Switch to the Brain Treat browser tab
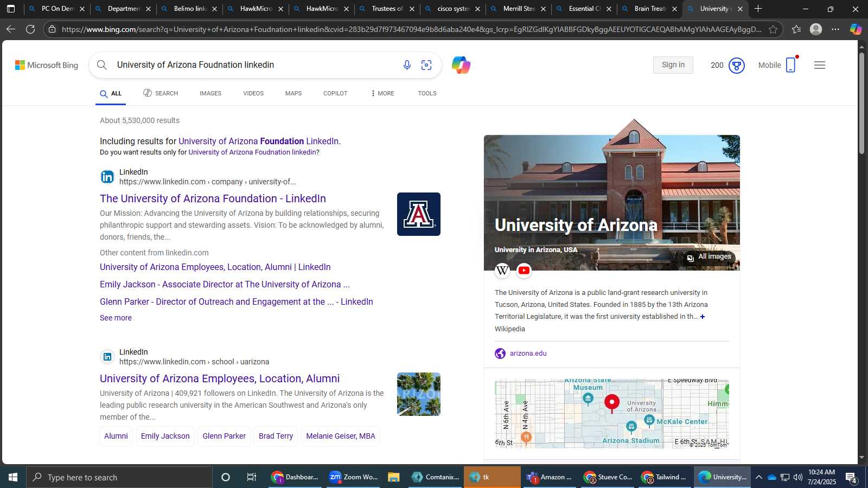Viewport: 868px width, 488px height. coord(650,9)
